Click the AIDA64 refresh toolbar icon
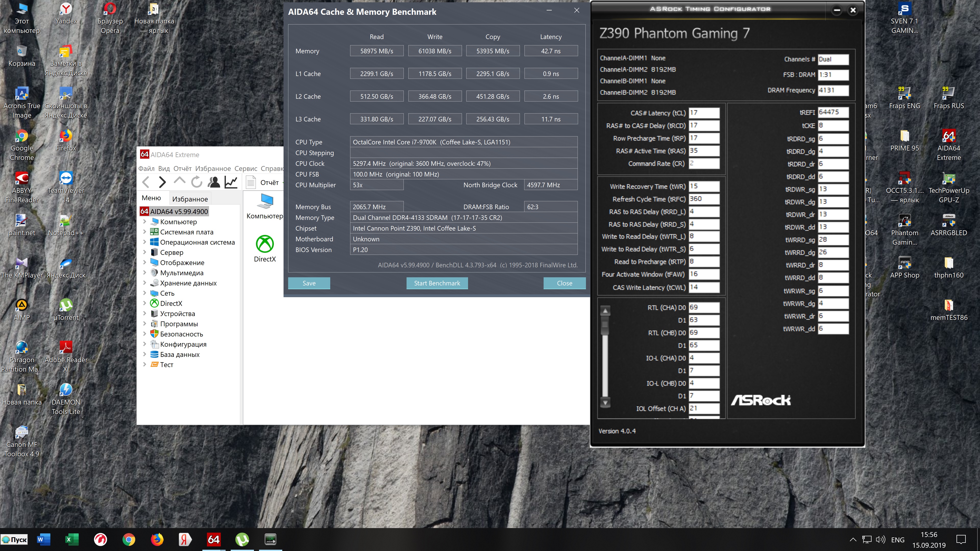The image size is (980, 551). point(196,182)
